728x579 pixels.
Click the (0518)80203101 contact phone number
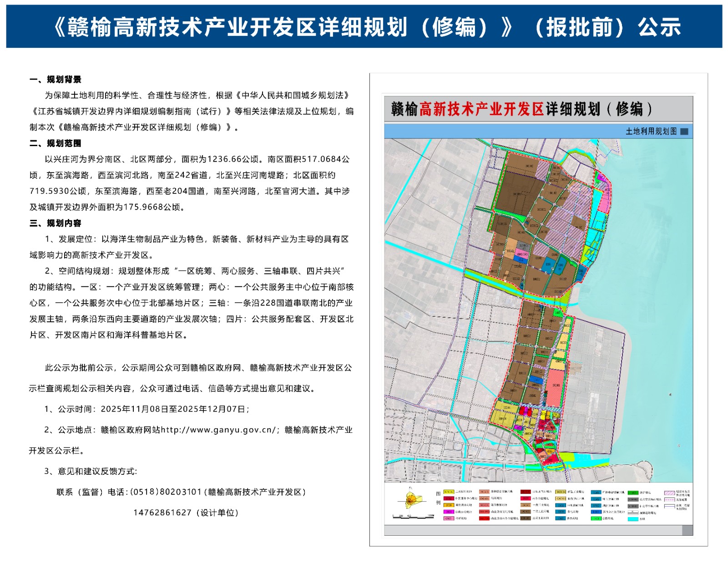point(166,492)
